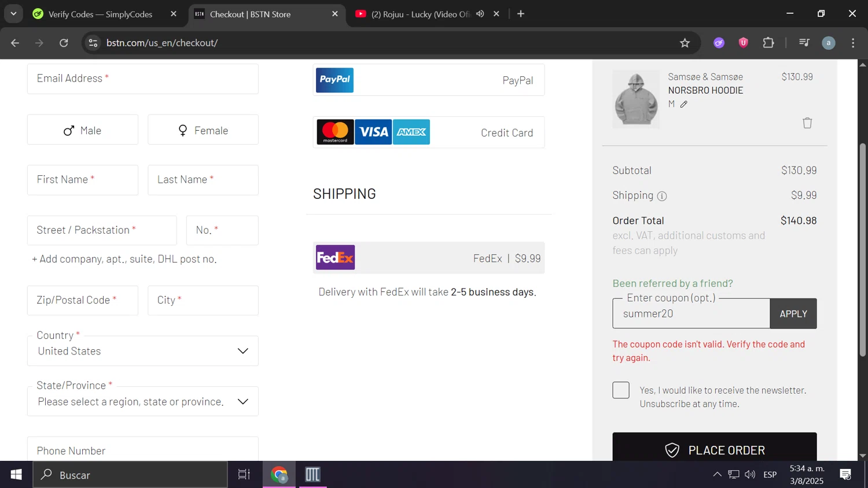Bookmark this page with the star icon
The width and height of the screenshot is (868, 488).
(x=685, y=43)
